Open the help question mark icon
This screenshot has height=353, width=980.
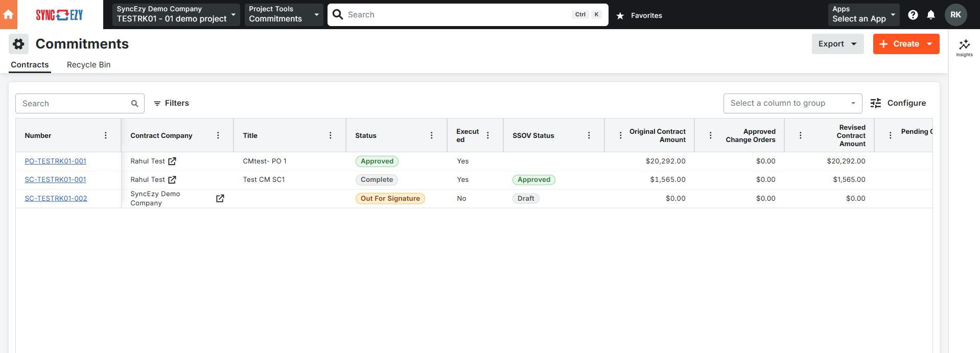click(913, 15)
